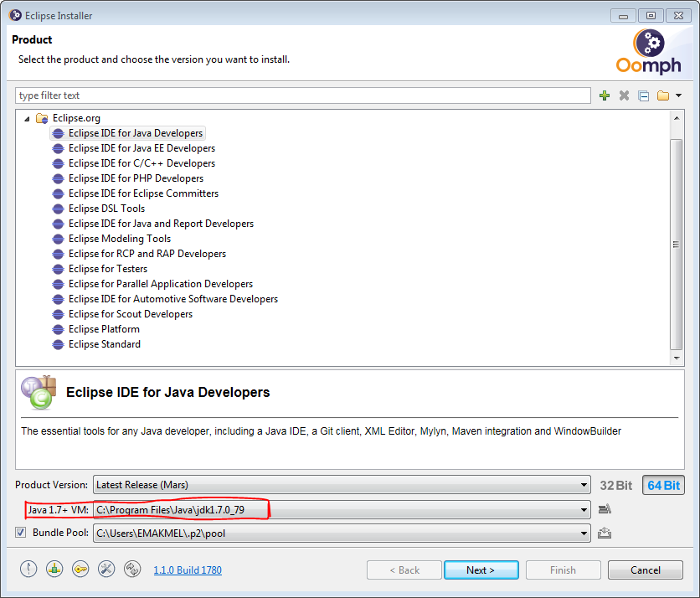Click the Eclipse Standard item sphere icon
700x598 pixels.
click(58, 345)
